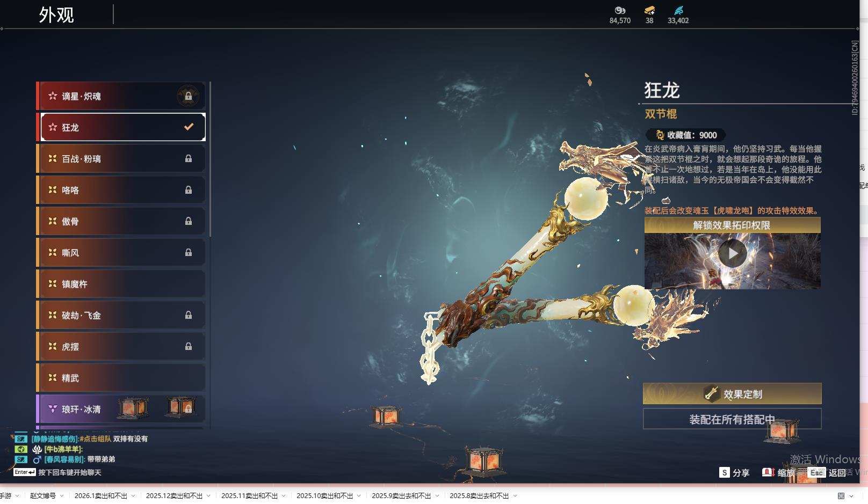Viewport: 868px width, 504px height.
Task: Click the 缩放 zoom control at bottom right
Action: click(768, 473)
